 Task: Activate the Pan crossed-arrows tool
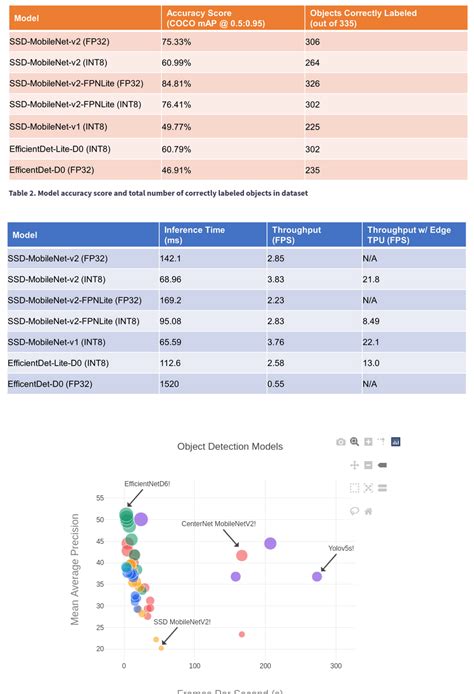tap(354, 465)
